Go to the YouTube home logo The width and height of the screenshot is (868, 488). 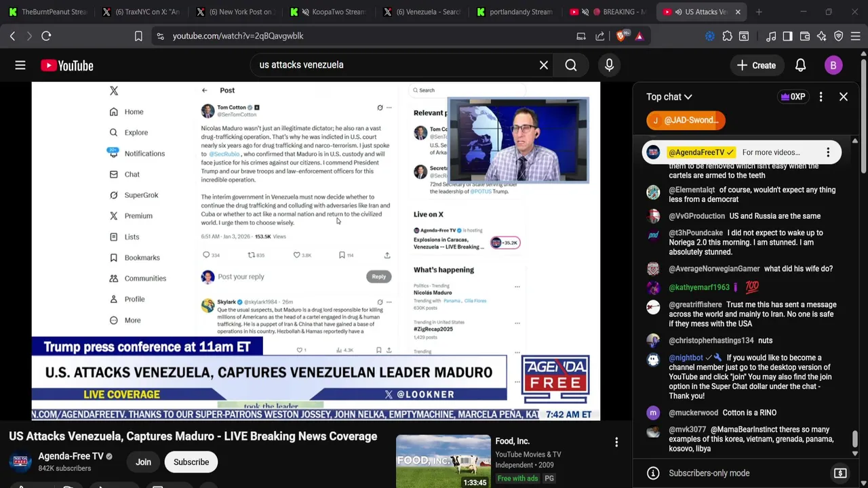coord(66,65)
